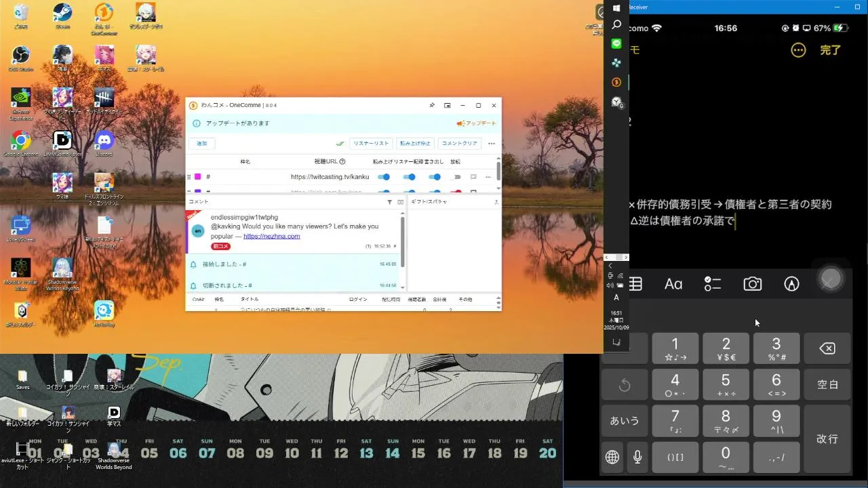Open LonelyScreen desktop shortcut

[x=21, y=229]
